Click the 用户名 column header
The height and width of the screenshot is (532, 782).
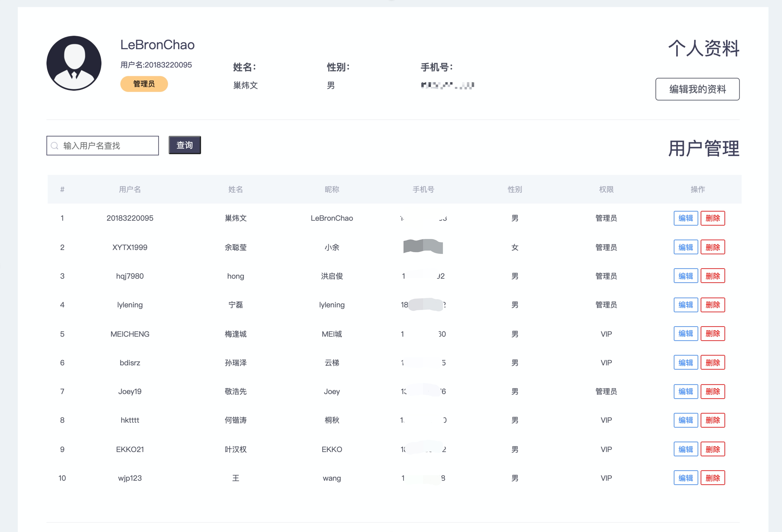130,189
